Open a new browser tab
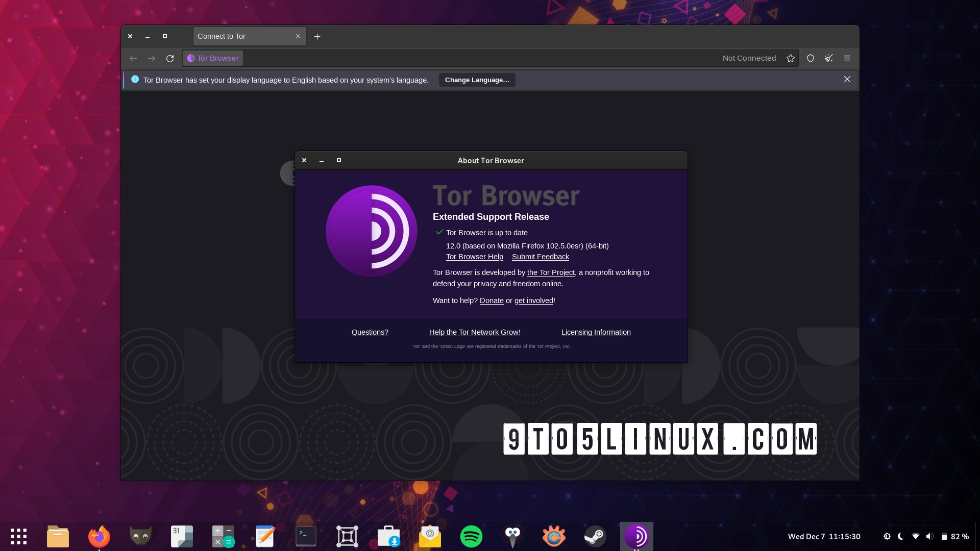The height and width of the screenshot is (551, 980). point(317,36)
